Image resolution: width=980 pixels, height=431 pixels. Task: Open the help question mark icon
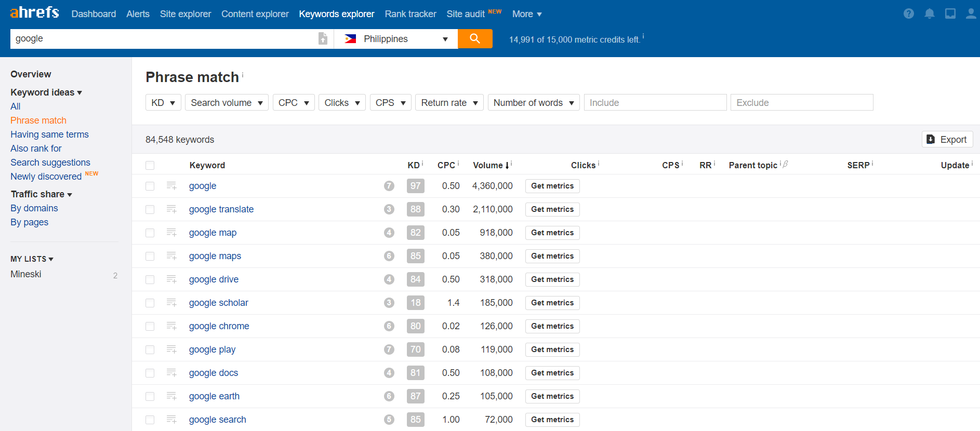click(x=908, y=14)
